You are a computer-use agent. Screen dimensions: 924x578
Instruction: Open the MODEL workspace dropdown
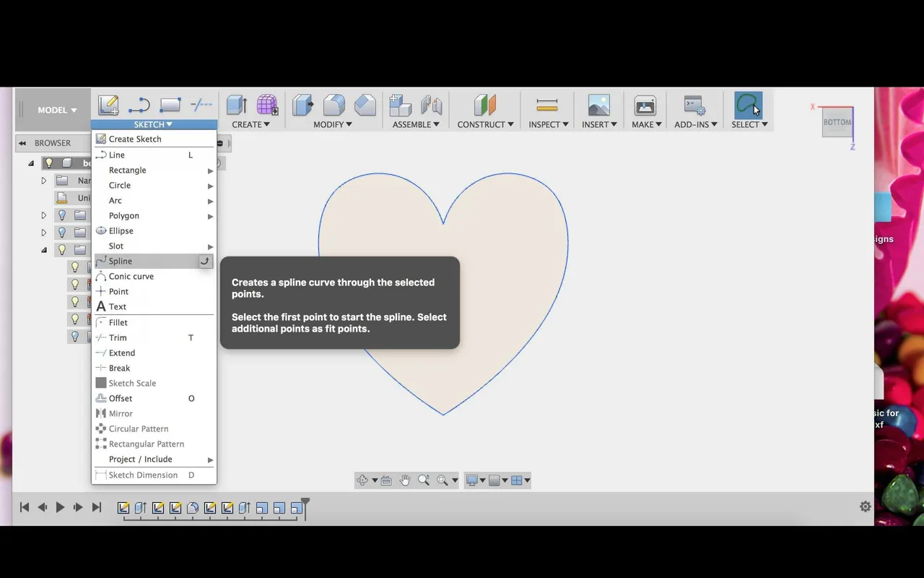pyautogui.click(x=57, y=110)
